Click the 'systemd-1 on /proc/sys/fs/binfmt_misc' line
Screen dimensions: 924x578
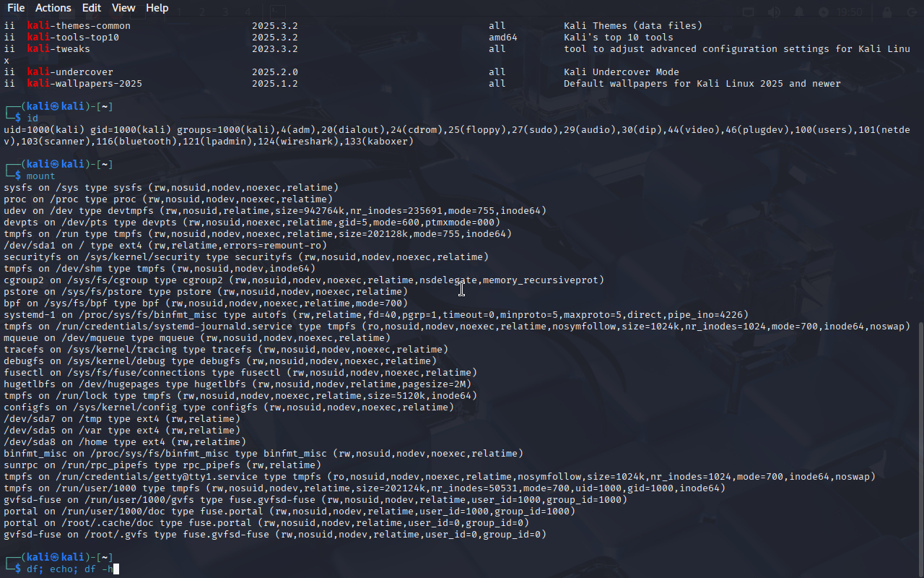pos(376,315)
